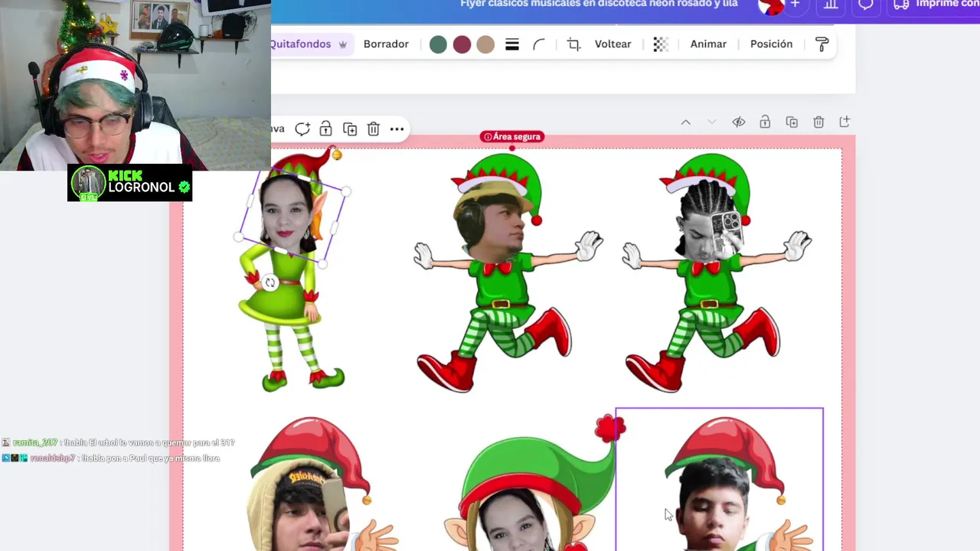Click the design title in the header
Viewport: 980px width, 551px height.
point(599,4)
